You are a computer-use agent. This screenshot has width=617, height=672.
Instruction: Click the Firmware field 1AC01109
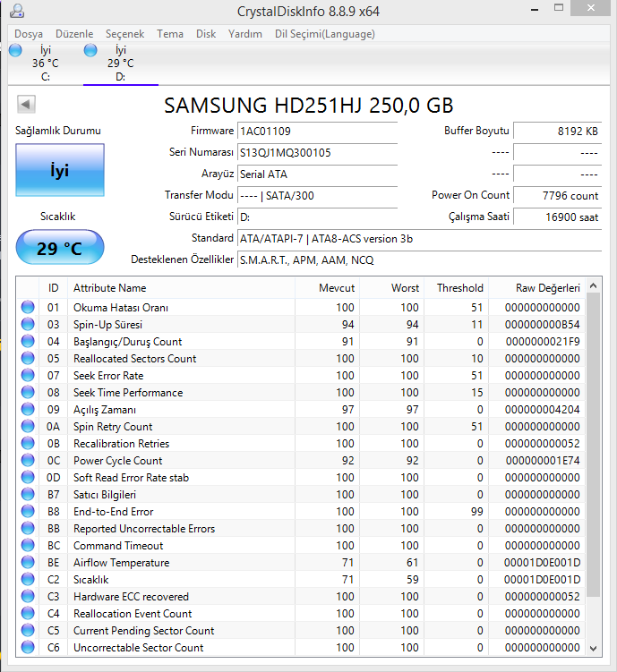point(318,132)
